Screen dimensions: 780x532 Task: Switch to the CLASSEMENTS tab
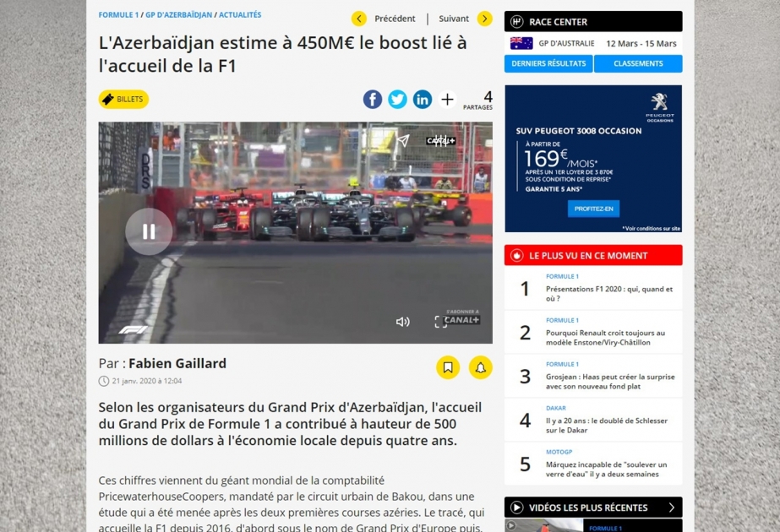pyautogui.click(x=638, y=63)
